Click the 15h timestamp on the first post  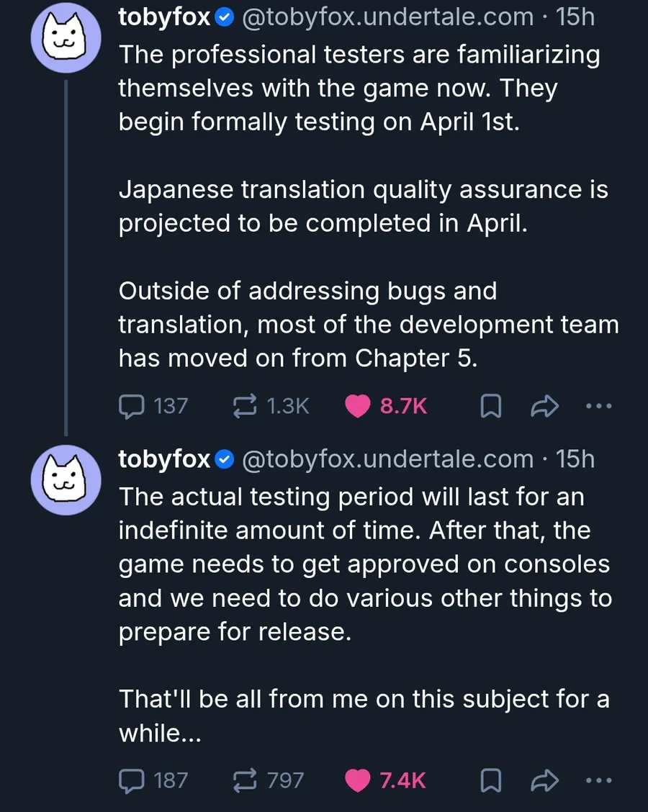[576, 17]
